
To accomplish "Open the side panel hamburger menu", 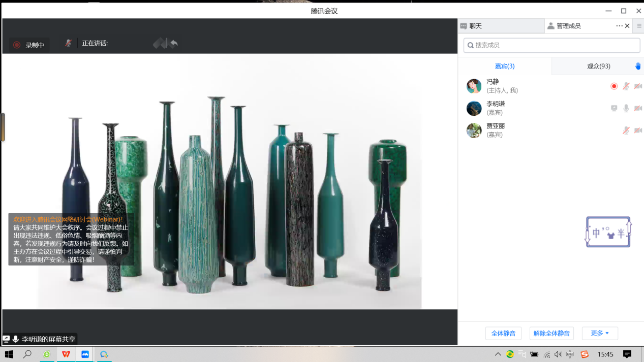I will click(639, 26).
